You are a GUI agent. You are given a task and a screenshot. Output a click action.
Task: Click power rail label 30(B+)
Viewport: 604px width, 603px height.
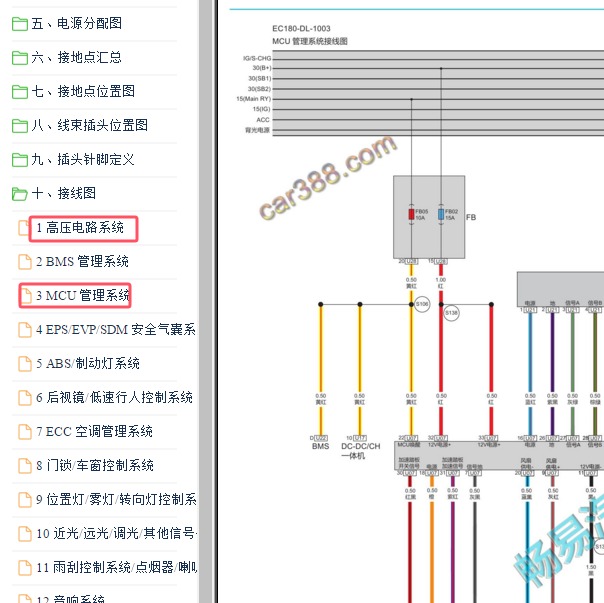pos(262,68)
